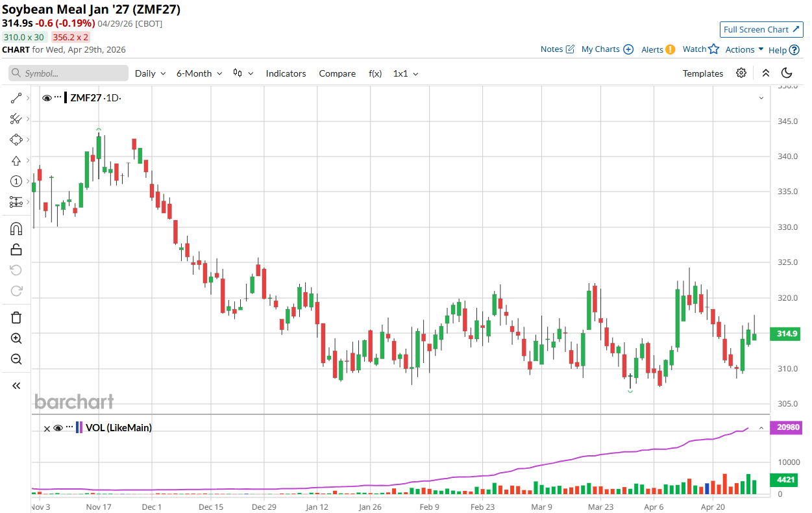This screenshot has height=513, width=812.
Task: Click the Symbol search field
Action: click(69, 73)
